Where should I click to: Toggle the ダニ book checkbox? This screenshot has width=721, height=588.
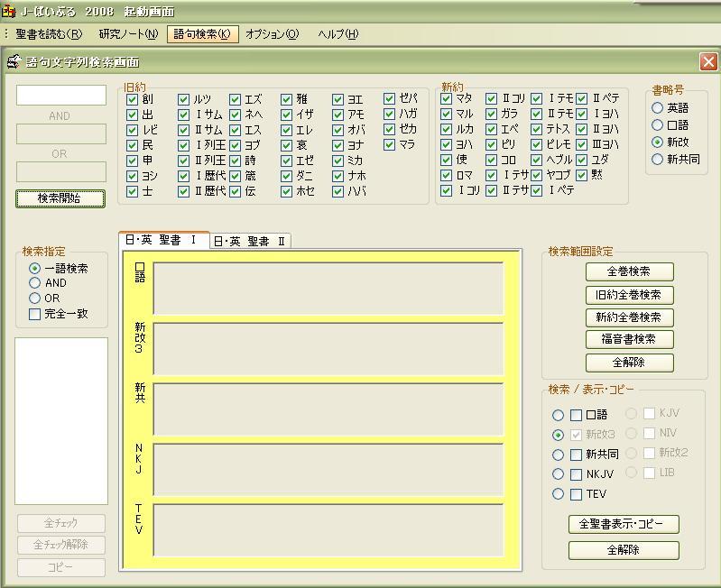(286, 176)
